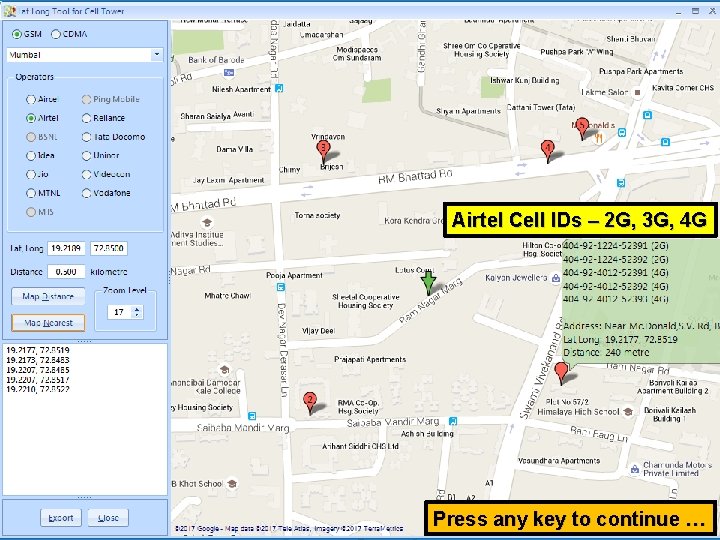Select the GSM radio button

[x=17, y=34]
